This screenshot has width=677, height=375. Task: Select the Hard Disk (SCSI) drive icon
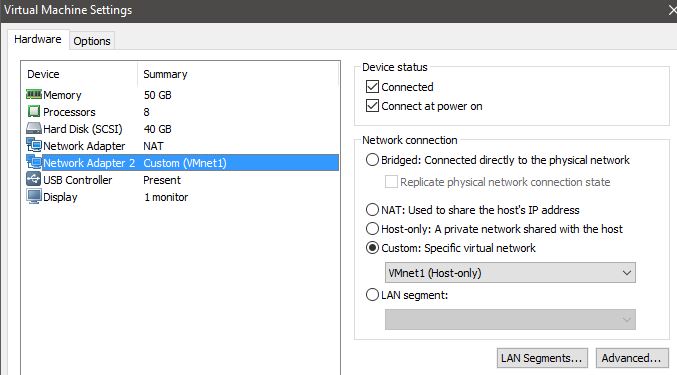click(x=34, y=128)
